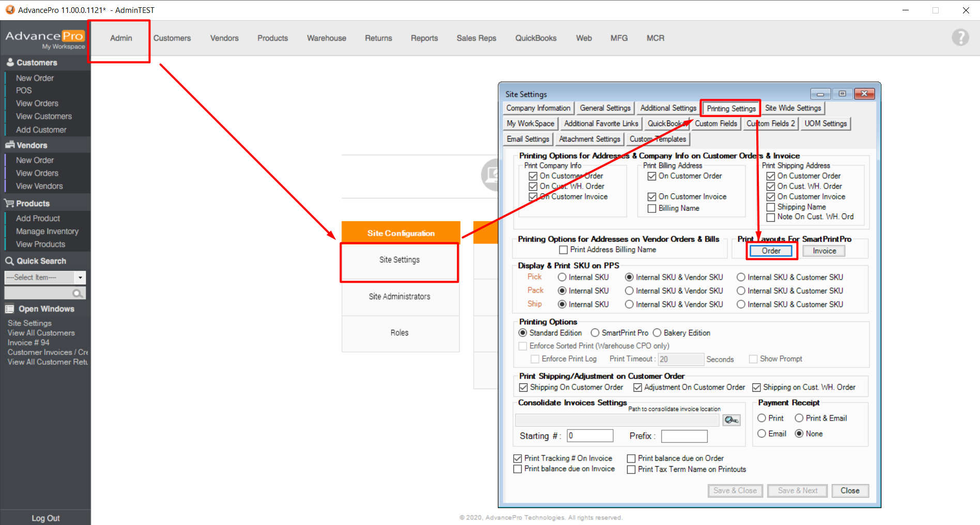Viewport: 980px width, 525px height.
Task: Collapse the Open Windows section header
Action: 46,309
